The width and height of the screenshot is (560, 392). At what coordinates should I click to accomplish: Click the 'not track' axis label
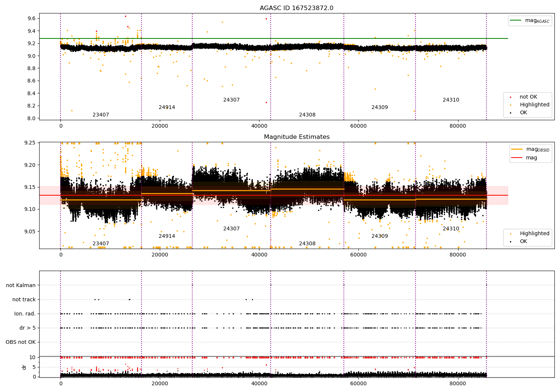click(x=24, y=300)
